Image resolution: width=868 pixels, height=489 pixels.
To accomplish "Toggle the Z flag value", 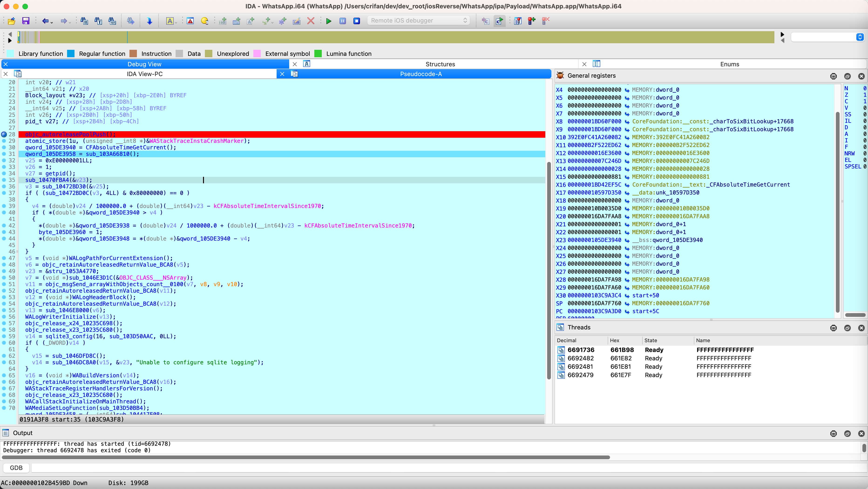I will tap(864, 95).
